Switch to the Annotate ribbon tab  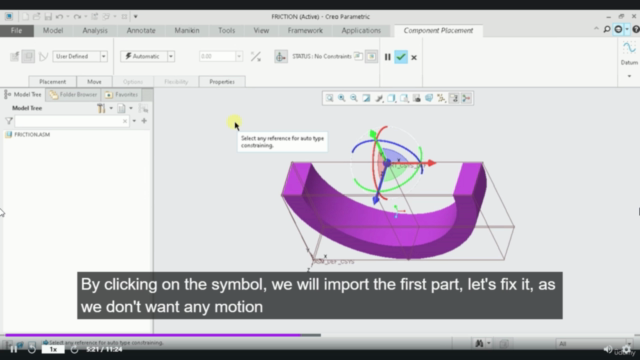click(141, 31)
